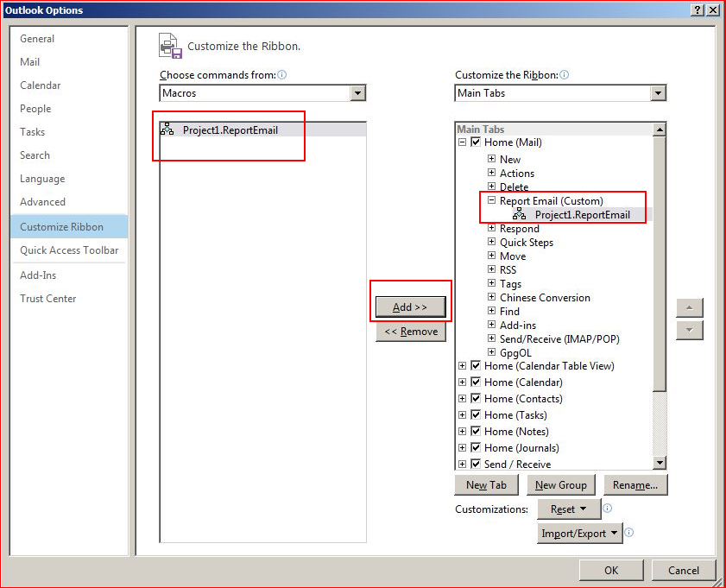Image resolution: width=726 pixels, height=588 pixels.
Task: Open the Reset customizations dropdown button
Action: (x=569, y=509)
